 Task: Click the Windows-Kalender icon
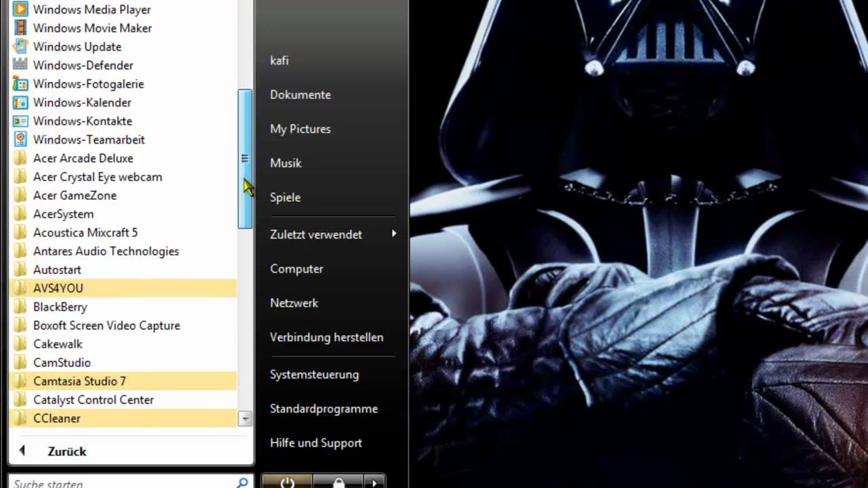20,102
